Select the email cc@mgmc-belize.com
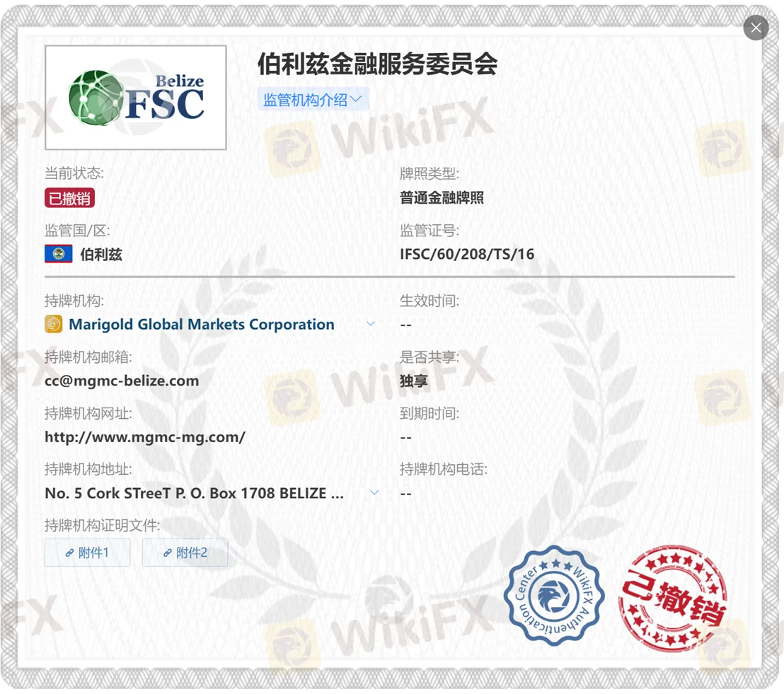Viewport: 784px width, 694px height. tap(122, 381)
